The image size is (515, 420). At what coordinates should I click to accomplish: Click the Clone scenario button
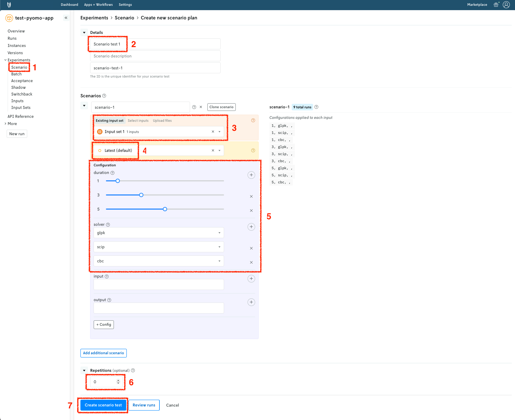click(221, 107)
